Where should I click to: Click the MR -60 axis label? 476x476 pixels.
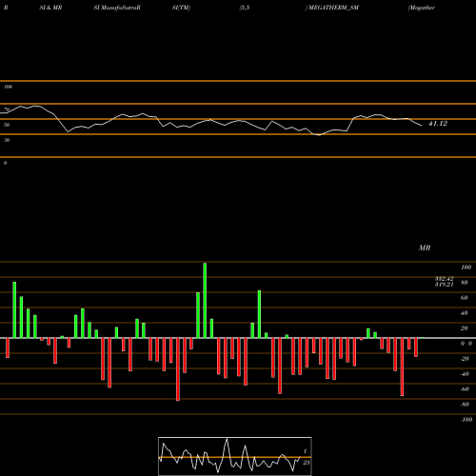[x=465, y=389]
